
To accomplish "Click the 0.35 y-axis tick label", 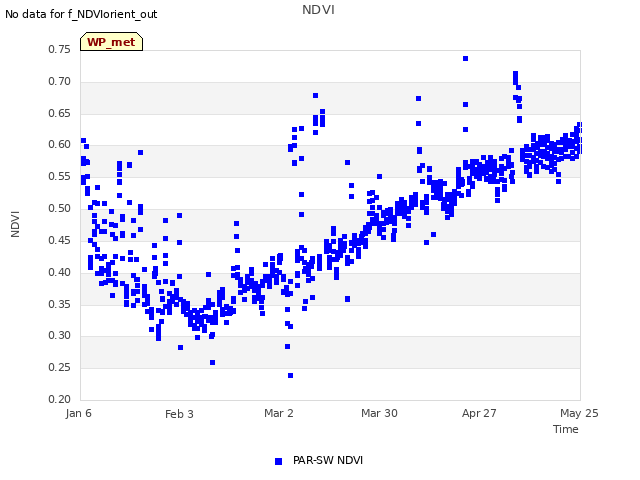I will [x=60, y=304].
